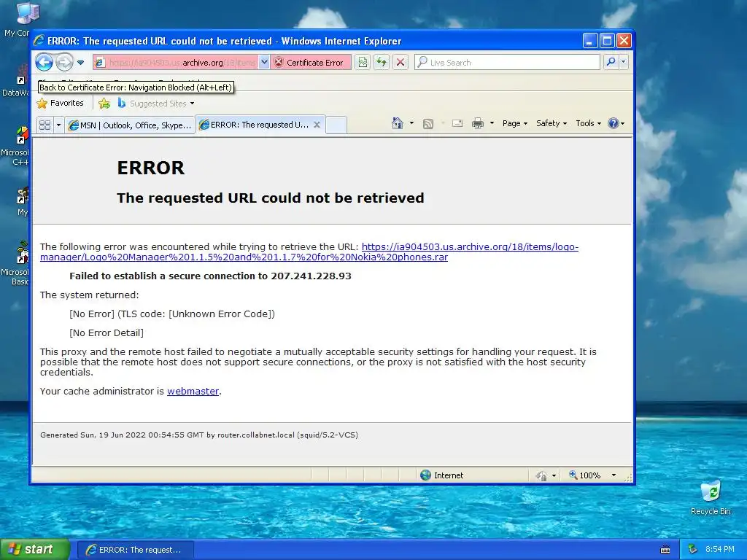Viewport: 747px width, 560px height.
Task: Click the Home page icon
Action: (x=398, y=123)
